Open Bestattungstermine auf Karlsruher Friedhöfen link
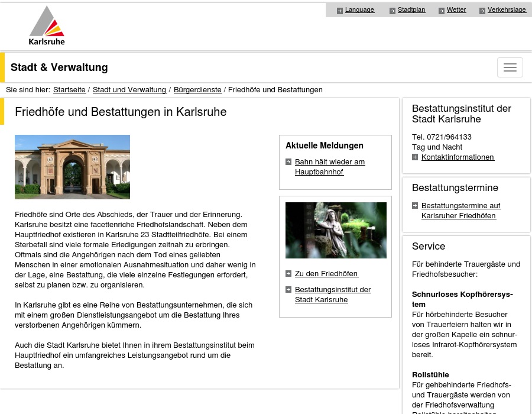Screen dimensions: 532x414 click(x=460, y=211)
